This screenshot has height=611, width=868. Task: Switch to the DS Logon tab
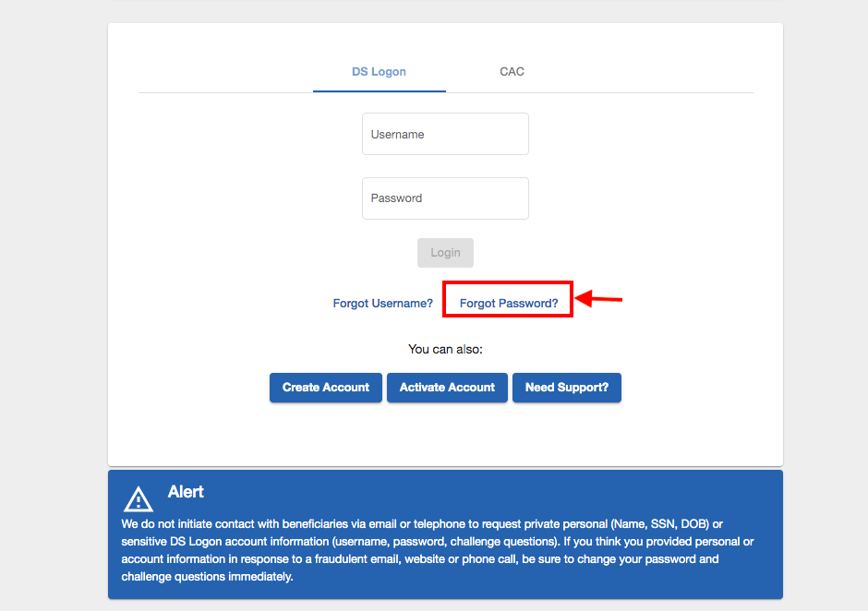pyautogui.click(x=380, y=72)
